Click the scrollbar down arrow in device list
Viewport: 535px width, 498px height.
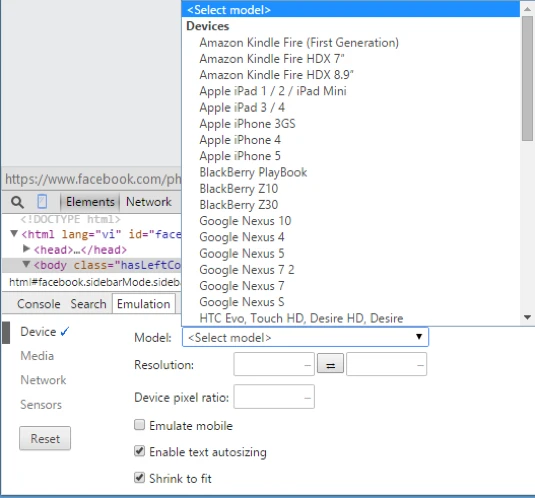click(x=527, y=318)
